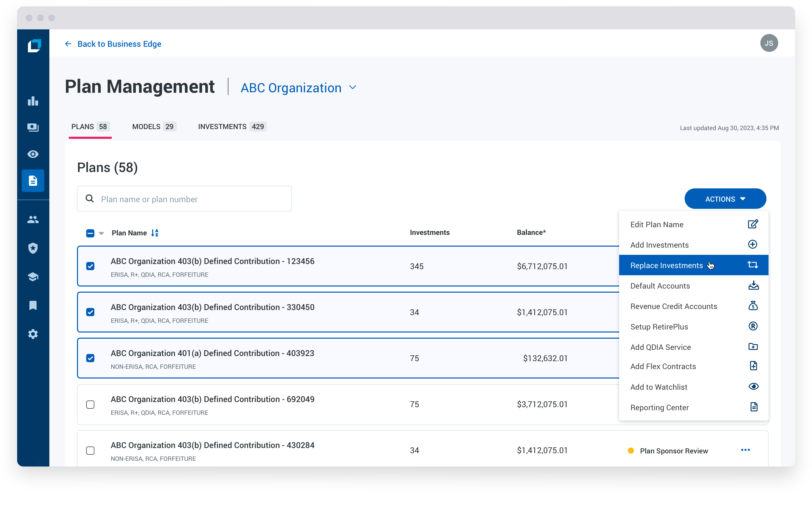812x515 pixels.
Task: Sort by Plan Name A-Z icon
Action: click(155, 233)
